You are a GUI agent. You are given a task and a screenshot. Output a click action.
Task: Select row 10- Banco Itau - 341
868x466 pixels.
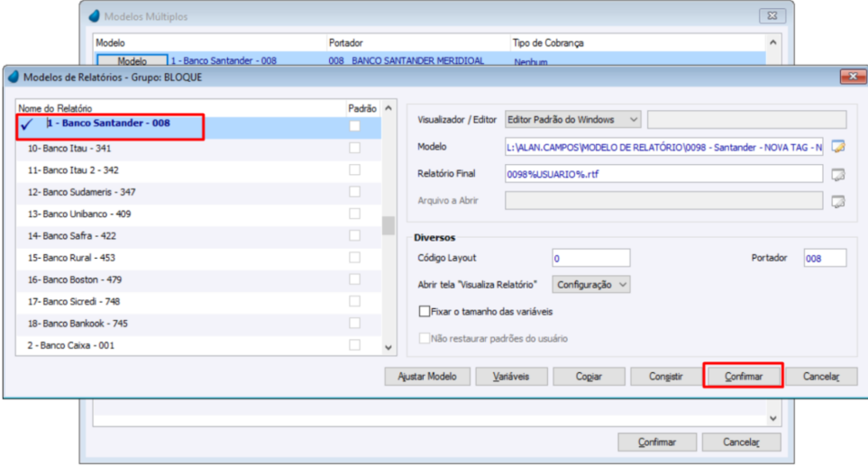point(198,149)
